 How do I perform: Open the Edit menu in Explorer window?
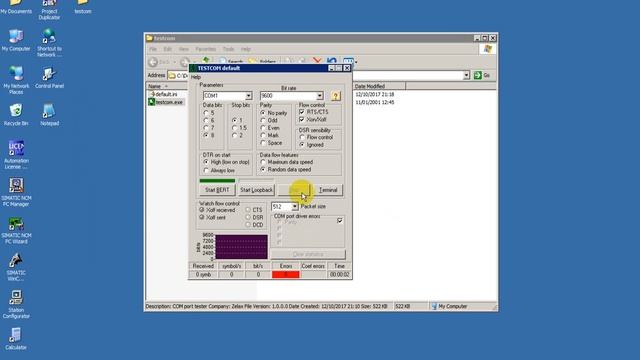click(167, 49)
